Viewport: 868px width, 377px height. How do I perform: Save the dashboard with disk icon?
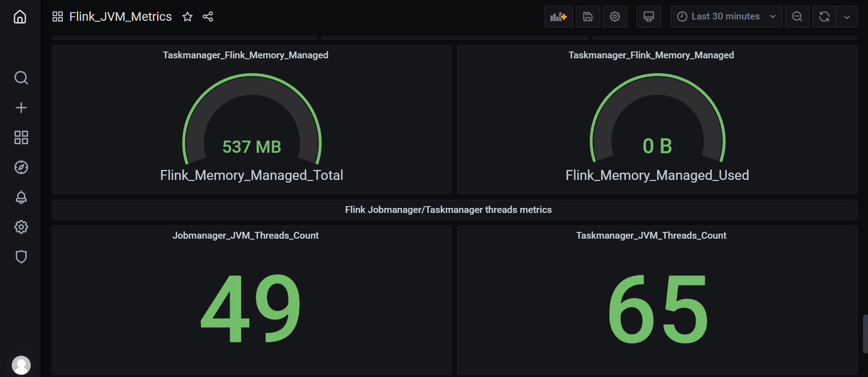point(588,17)
